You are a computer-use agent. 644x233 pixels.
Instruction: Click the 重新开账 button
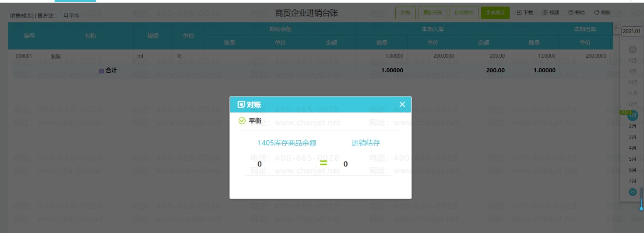pos(433,13)
